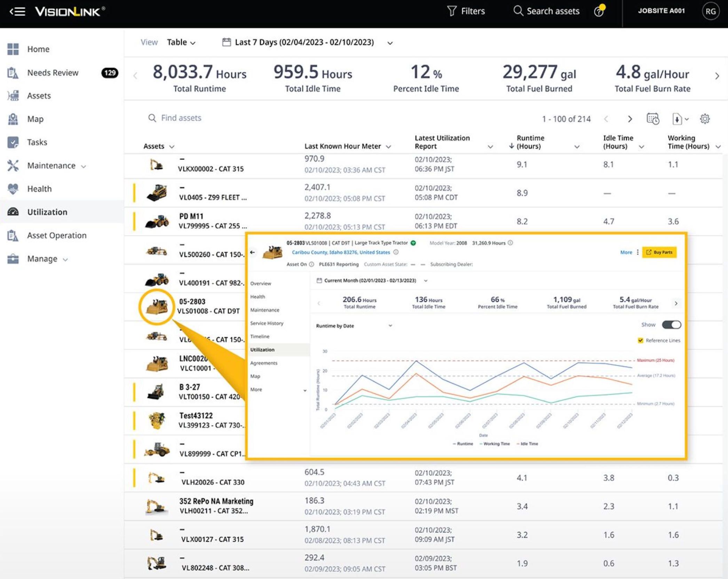Viewport: 728px width, 579px height.
Task: Select Service History tab in asset panel
Action: [267, 323]
